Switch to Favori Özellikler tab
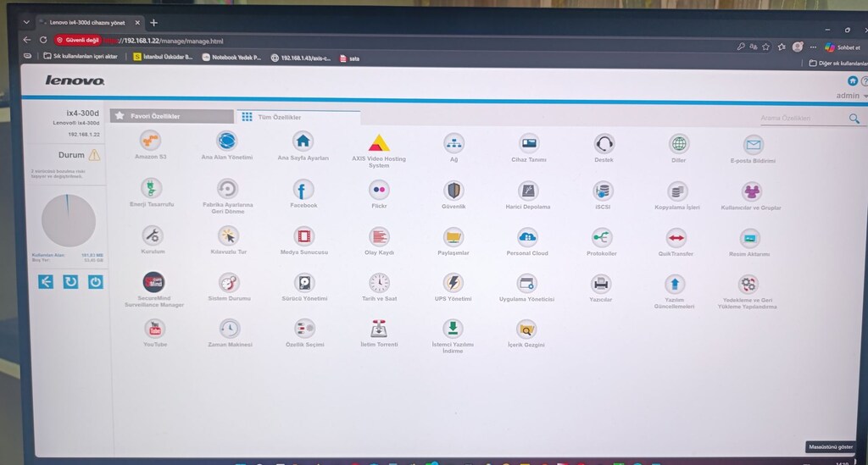 (x=171, y=116)
